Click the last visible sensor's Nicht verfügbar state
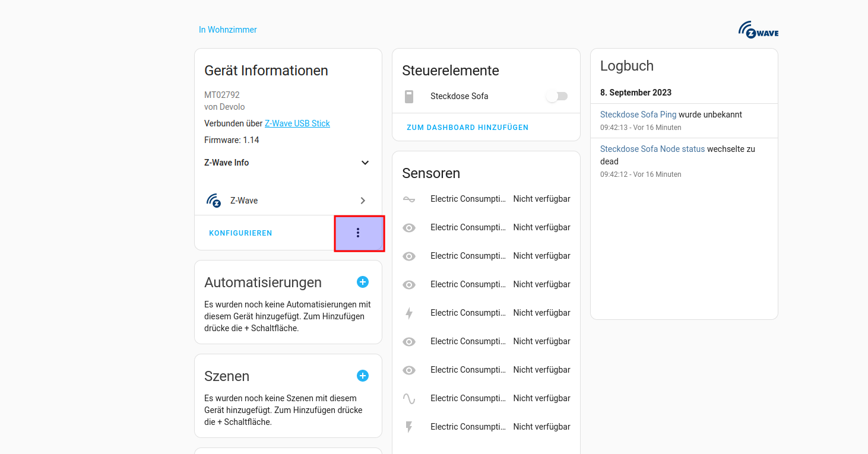The width and height of the screenshot is (868, 454). (x=541, y=427)
